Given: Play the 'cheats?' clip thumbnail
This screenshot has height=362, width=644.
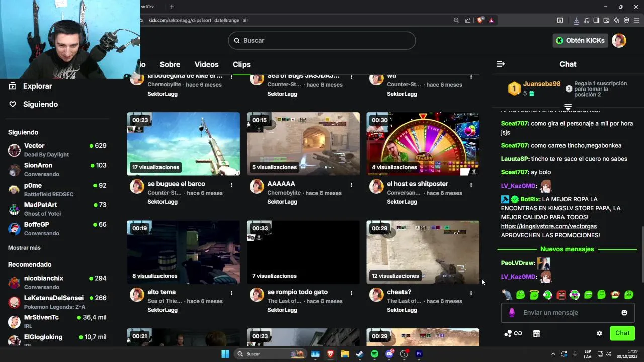Looking at the screenshot, I should click(x=423, y=252).
